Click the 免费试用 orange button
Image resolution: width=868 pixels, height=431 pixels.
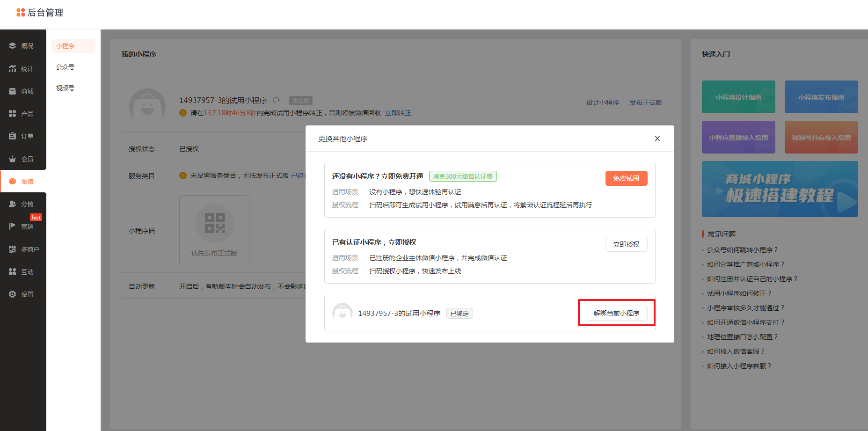626,178
